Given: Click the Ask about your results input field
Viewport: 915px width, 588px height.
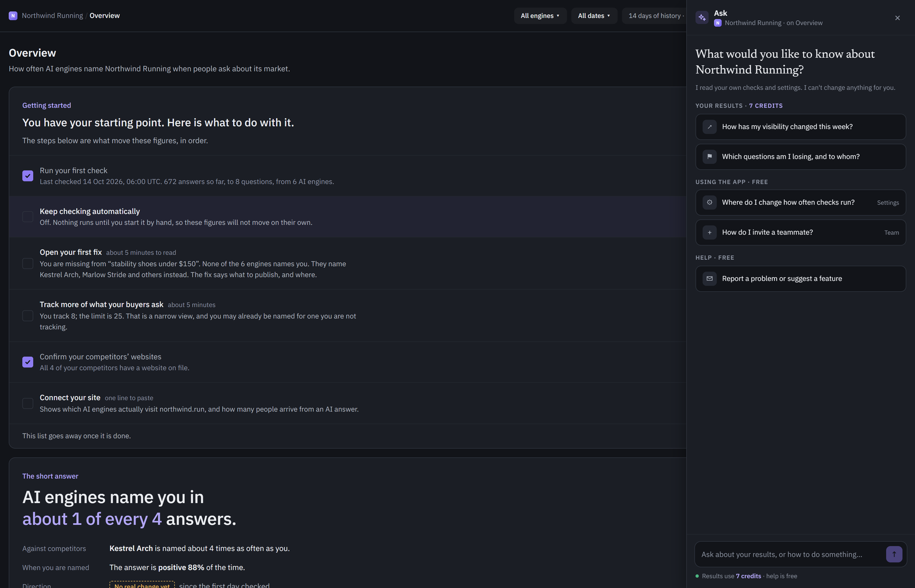Looking at the screenshot, I should pyautogui.click(x=790, y=554).
